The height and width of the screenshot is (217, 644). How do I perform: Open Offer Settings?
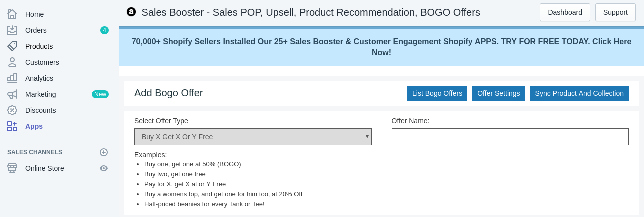coord(499,93)
